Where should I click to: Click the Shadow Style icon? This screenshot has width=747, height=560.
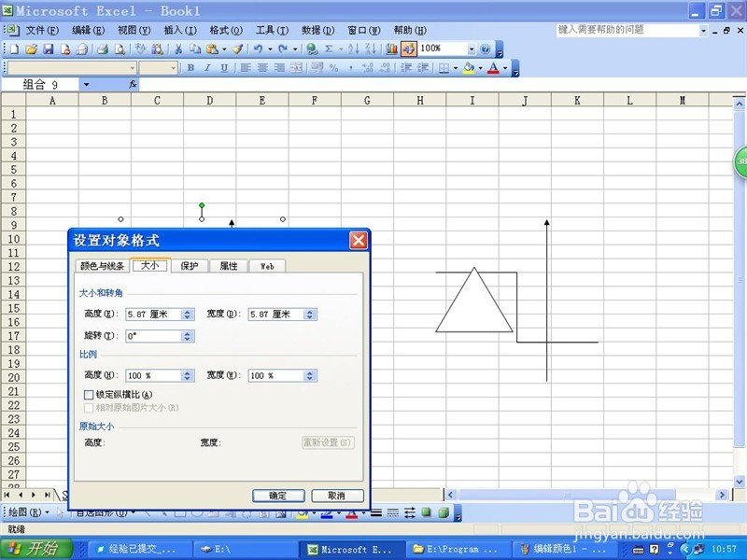(x=427, y=512)
